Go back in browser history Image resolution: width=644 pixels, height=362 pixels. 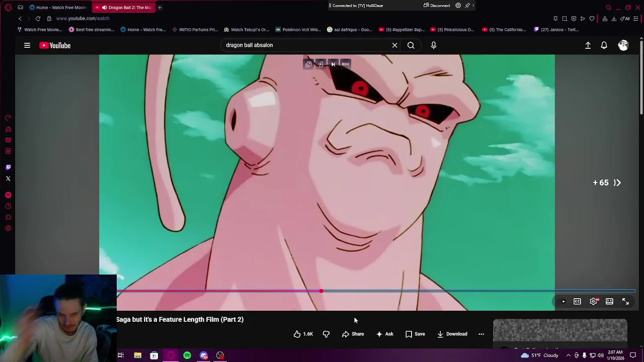click(20, 19)
